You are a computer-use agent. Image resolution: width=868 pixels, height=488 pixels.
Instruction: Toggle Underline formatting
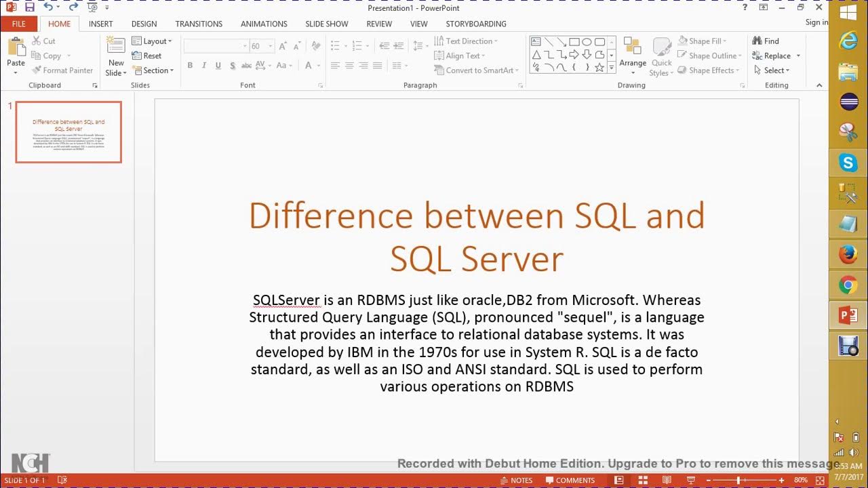(x=218, y=66)
